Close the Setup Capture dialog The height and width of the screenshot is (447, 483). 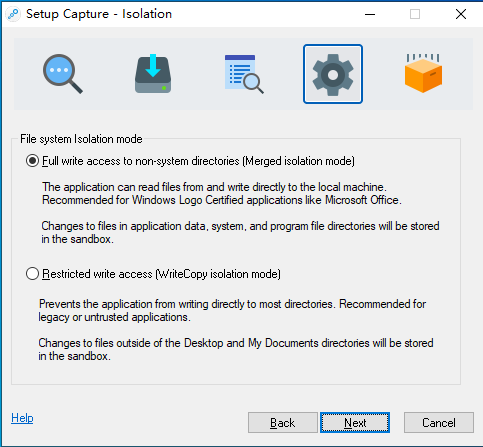coord(461,14)
